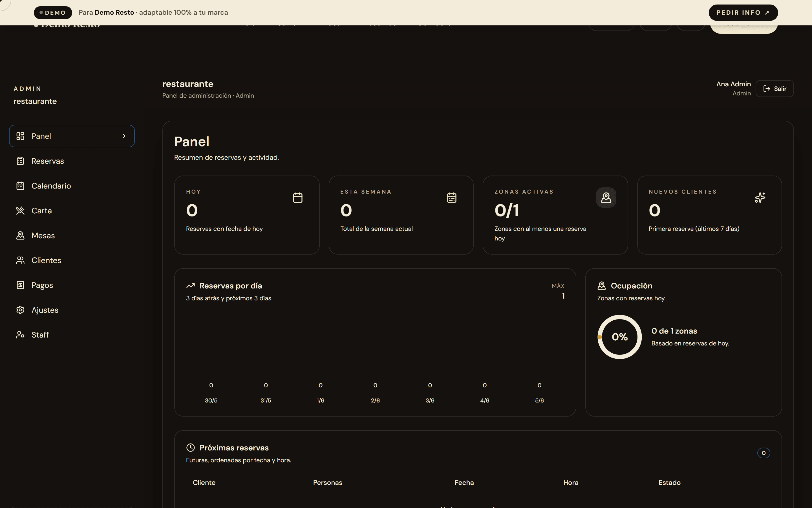Go to the Staff section
The image size is (812, 508).
(72, 335)
